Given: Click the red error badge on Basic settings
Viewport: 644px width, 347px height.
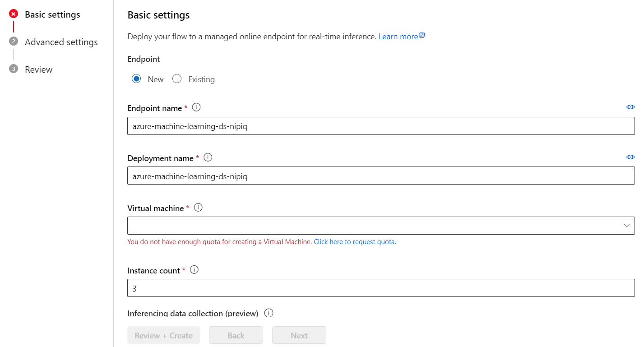Looking at the screenshot, I should click(14, 14).
